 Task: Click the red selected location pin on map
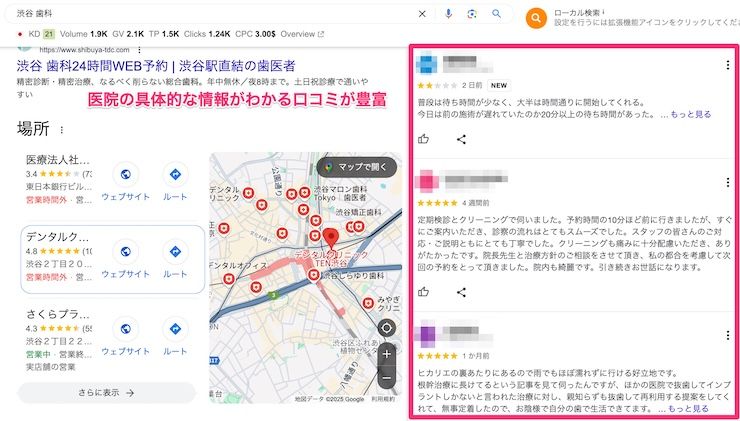tap(331, 237)
